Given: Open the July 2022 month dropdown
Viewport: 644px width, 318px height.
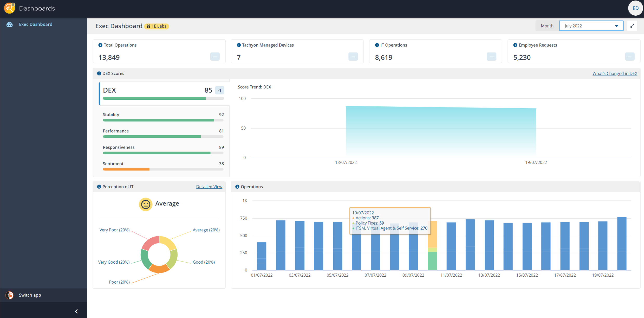Looking at the screenshot, I should (x=591, y=26).
